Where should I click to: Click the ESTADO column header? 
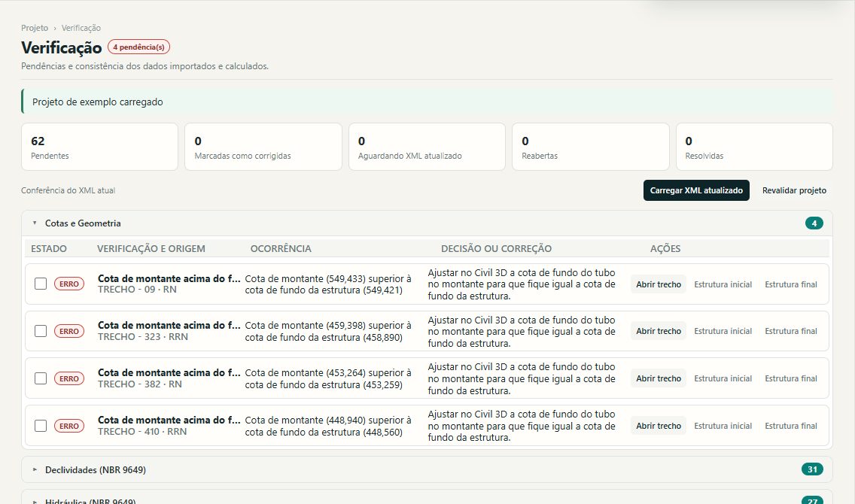[48, 249]
